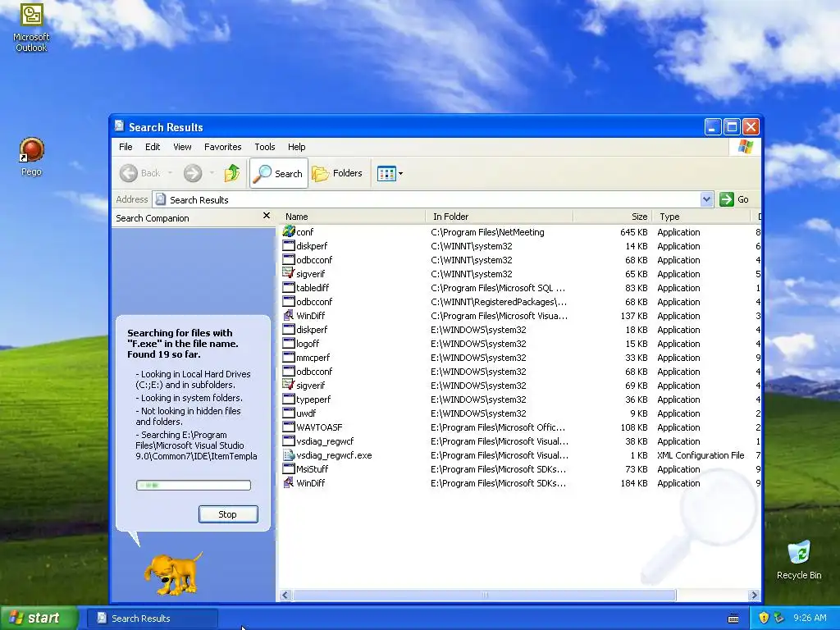840x630 pixels.
Task: Click the search companion dog character
Action: pyautogui.click(x=174, y=574)
